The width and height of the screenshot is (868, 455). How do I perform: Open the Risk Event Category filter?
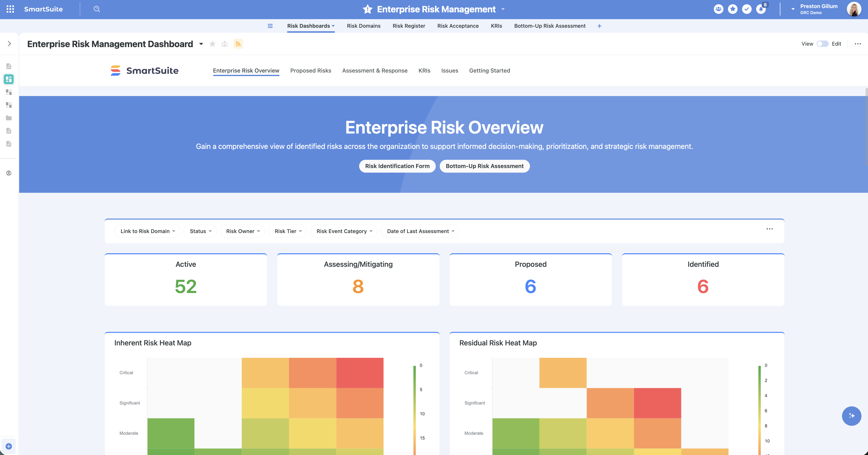click(344, 231)
